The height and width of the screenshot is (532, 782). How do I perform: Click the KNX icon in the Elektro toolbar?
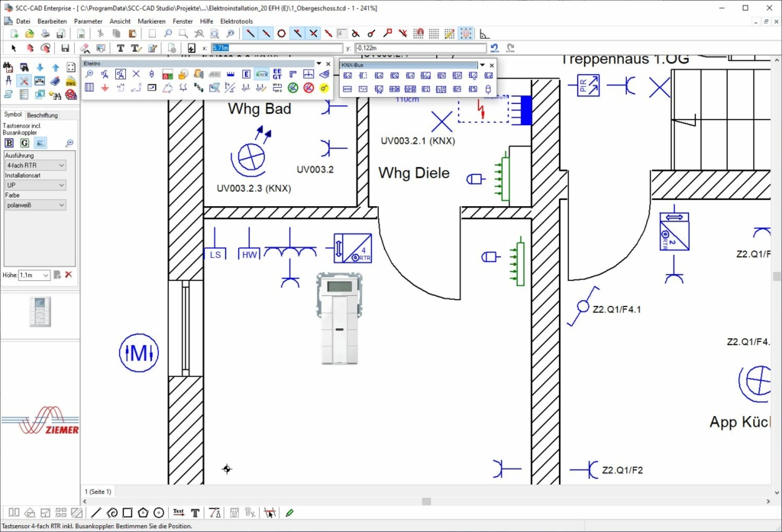tap(262, 74)
